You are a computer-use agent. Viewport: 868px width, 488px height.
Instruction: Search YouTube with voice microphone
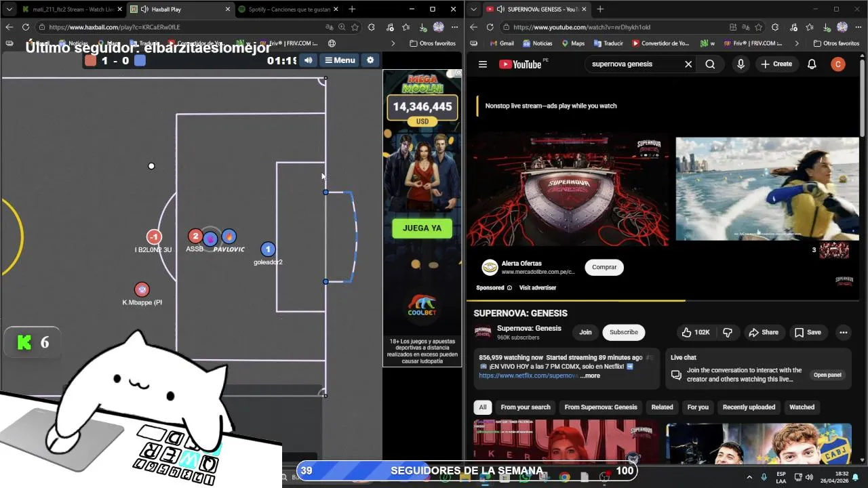tap(741, 64)
